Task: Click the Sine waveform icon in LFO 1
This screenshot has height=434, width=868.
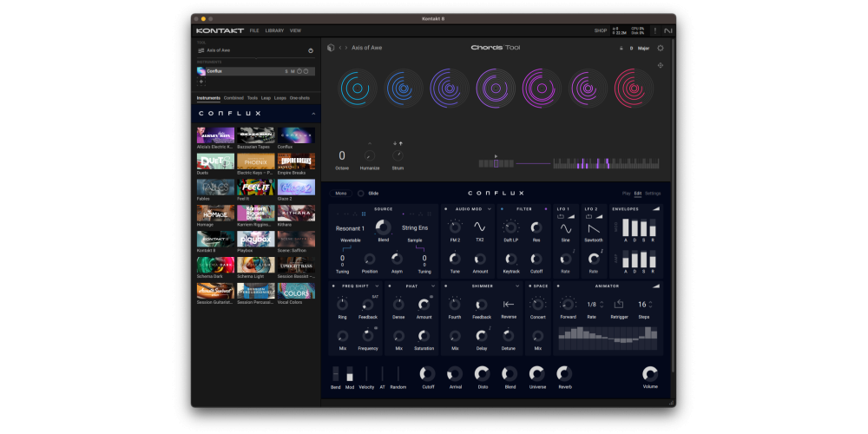Action: 565,228
